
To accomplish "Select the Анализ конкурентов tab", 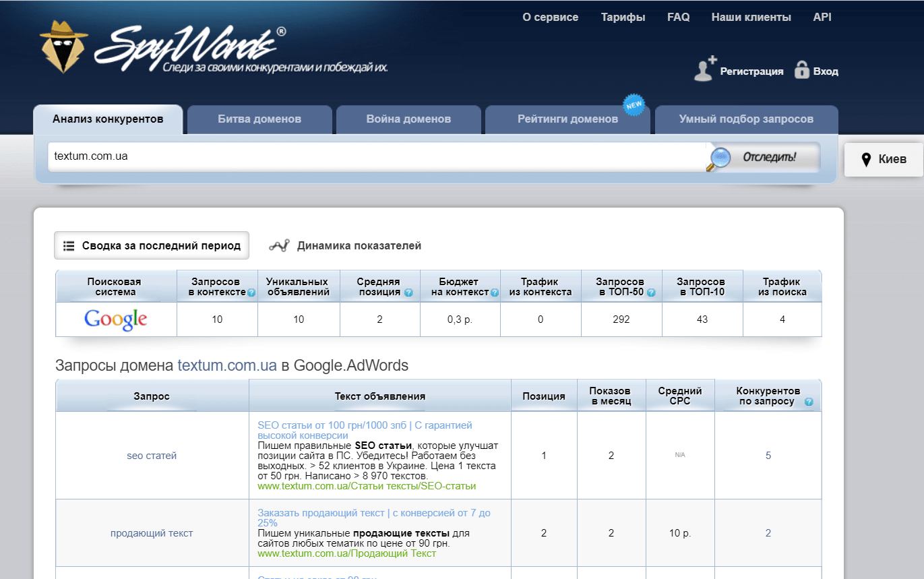I will (x=108, y=119).
